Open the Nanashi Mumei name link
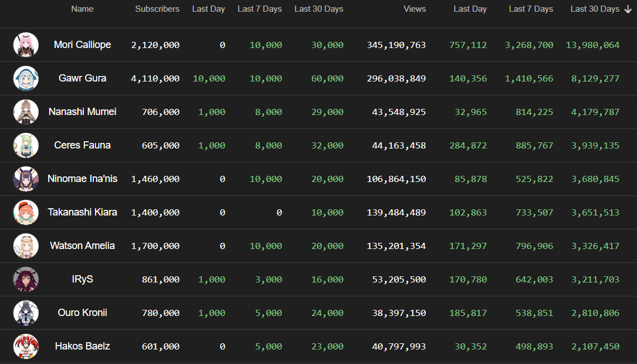The height and width of the screenshot is (364, 637). 83,112
